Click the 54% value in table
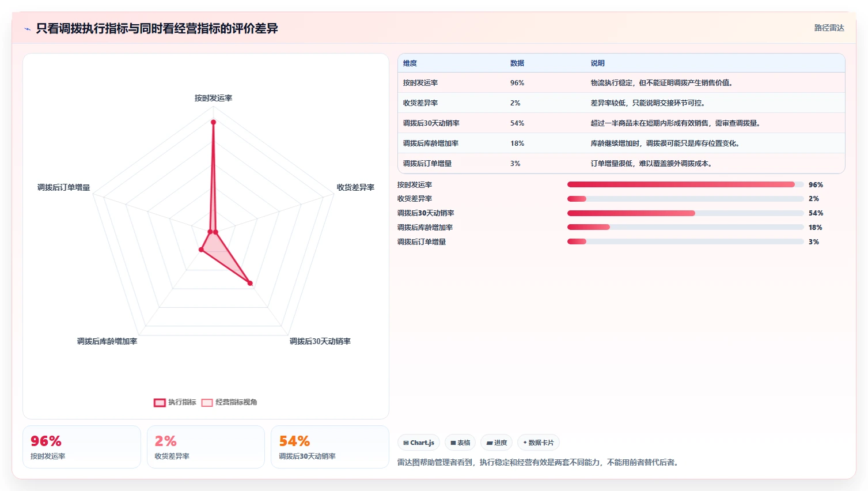The height and width of the screenshot is (491, 868). point(517,123)
